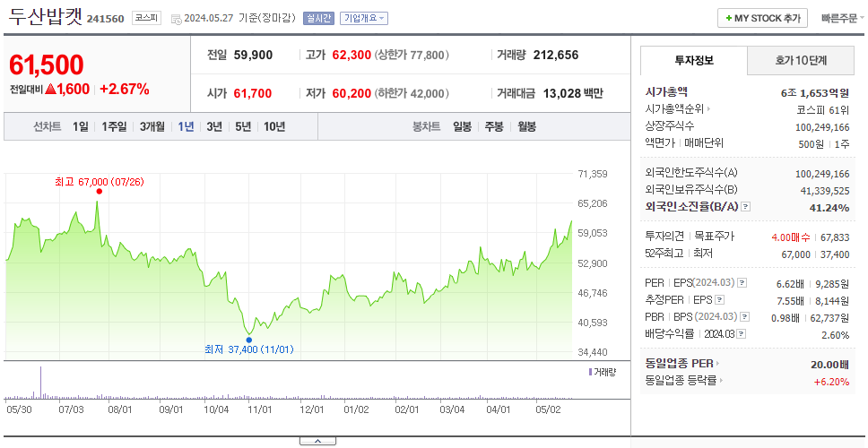
Task: Click the 고가 value 62,300
Action: point(352,56)
